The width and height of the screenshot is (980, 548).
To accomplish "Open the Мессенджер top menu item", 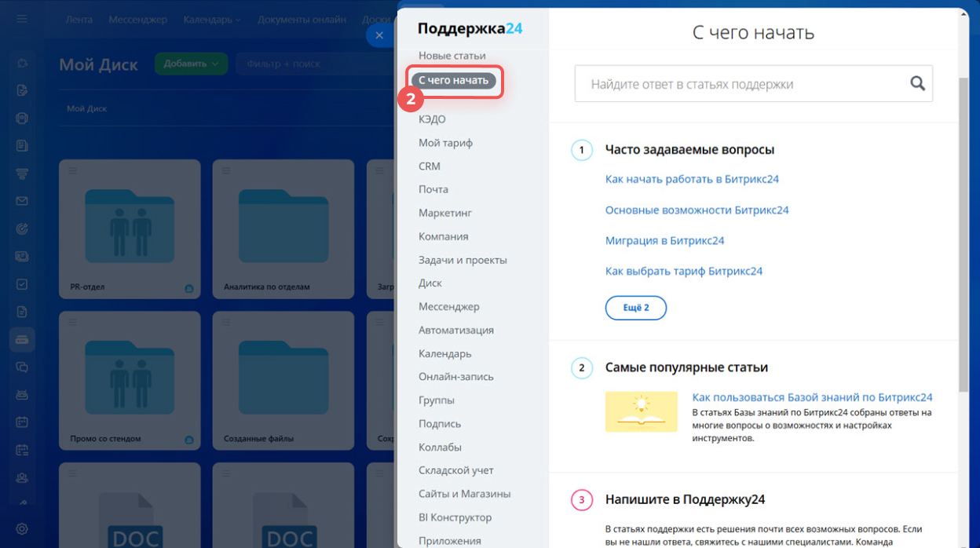I will 138,20.
